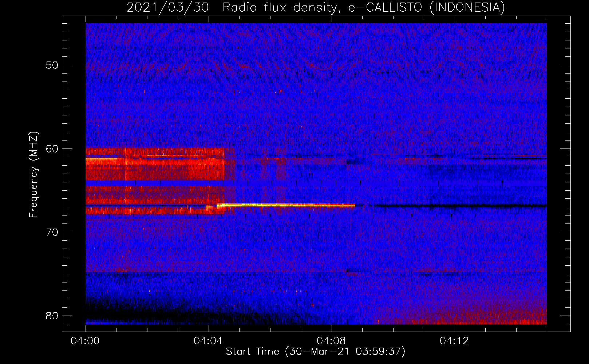
Task: Click the 'Frequency (MHZ)' axis label
Action: click(33, 175)
